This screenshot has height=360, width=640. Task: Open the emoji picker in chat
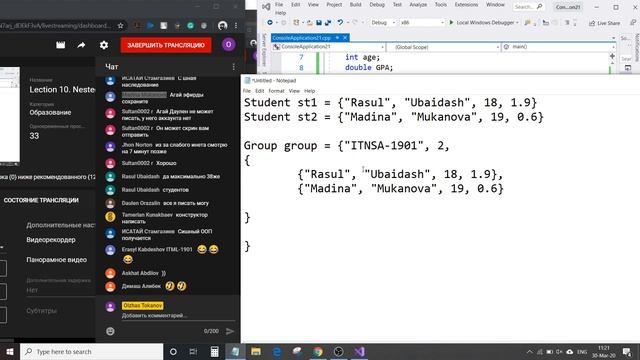(x=110, y=331)
